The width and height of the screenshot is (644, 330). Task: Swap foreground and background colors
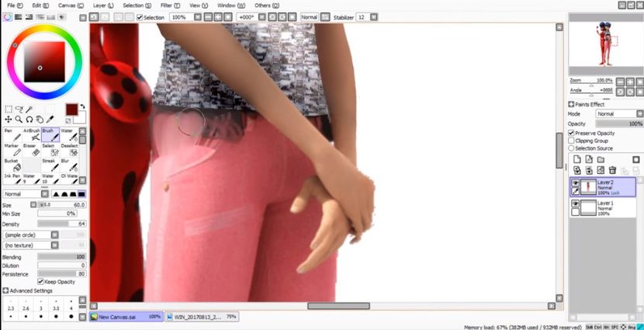coord(82,106)
